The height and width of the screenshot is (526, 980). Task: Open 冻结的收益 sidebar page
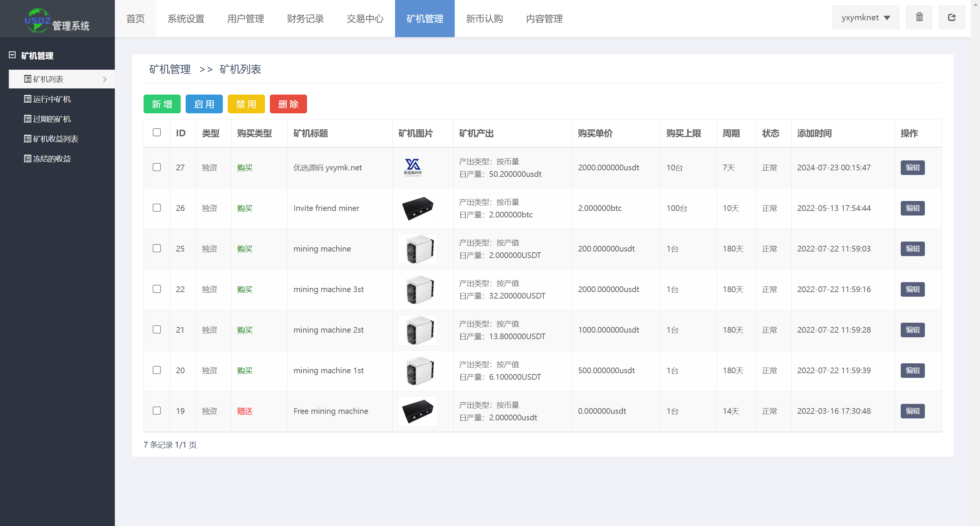(x=62, y=159)
